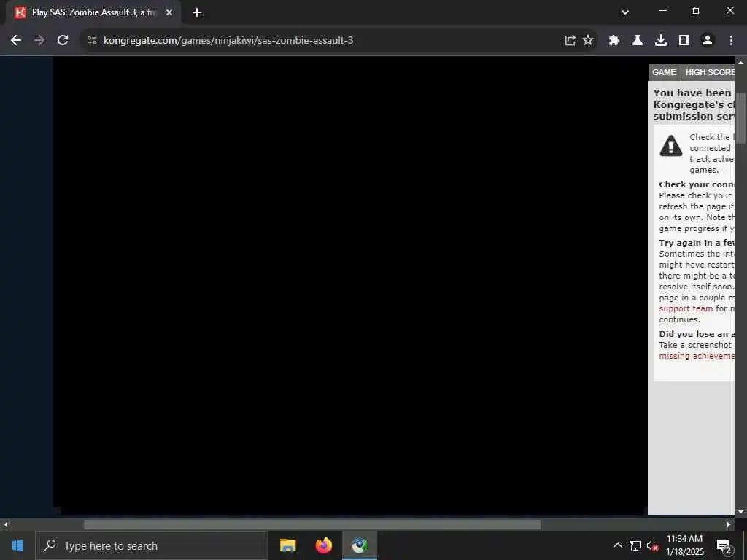Viewport: 747px width, 560px height.
Task: Open the downloads tray icon
Action: (661, 41)
